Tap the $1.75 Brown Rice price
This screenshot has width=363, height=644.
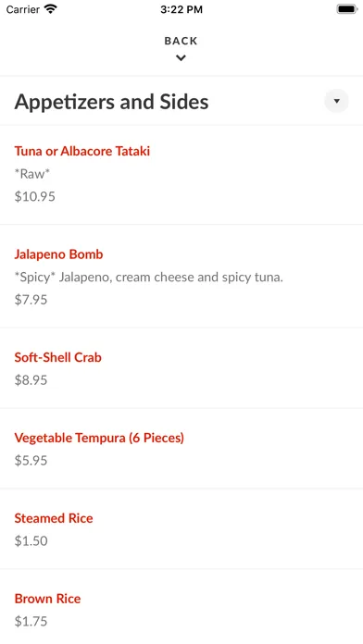point(31,622)
